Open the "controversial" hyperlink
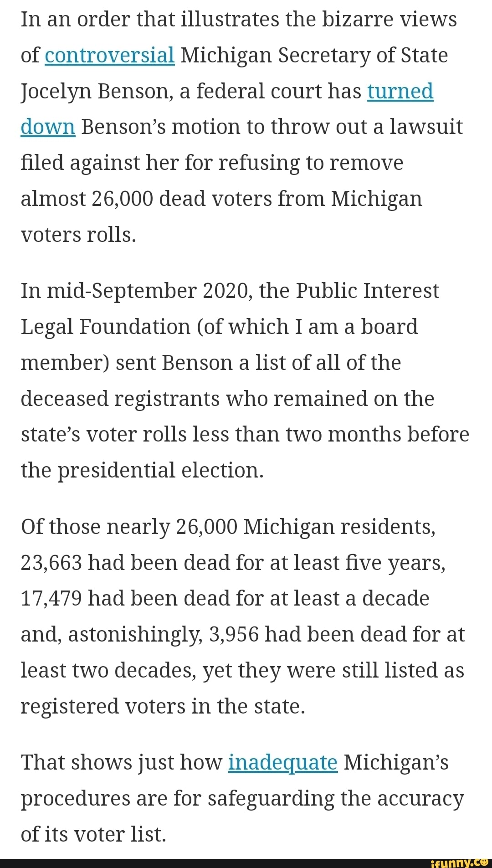The width and height of the screenshot is (492, 868). pos(109,55)
